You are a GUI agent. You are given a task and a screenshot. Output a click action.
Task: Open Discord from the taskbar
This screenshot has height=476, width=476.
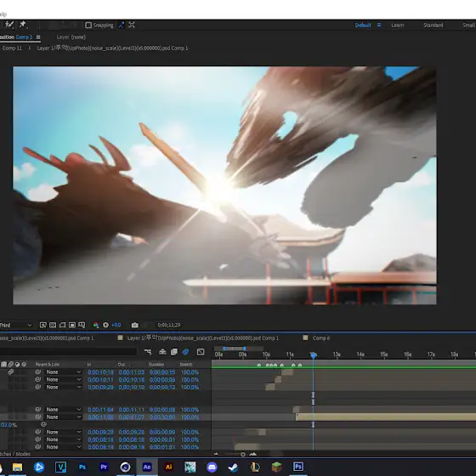(212, 467)
